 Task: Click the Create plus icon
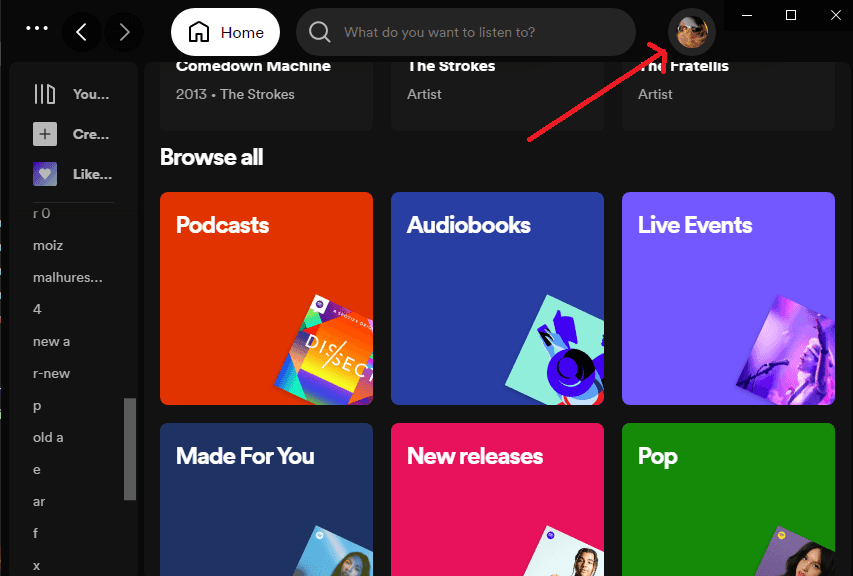45,134
